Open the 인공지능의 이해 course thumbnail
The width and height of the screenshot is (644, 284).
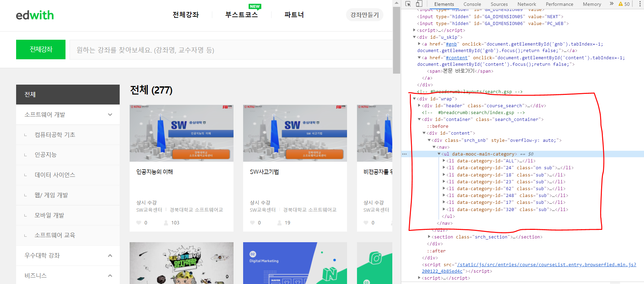181,133
